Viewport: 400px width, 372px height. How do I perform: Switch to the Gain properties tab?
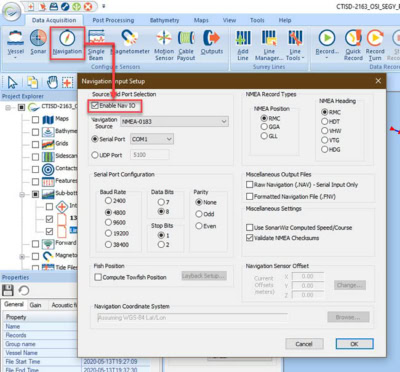35,305
